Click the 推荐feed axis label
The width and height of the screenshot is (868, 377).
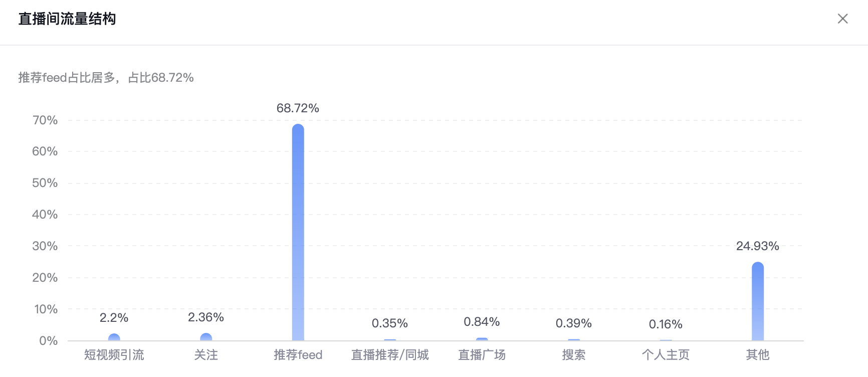click(298, 355)
